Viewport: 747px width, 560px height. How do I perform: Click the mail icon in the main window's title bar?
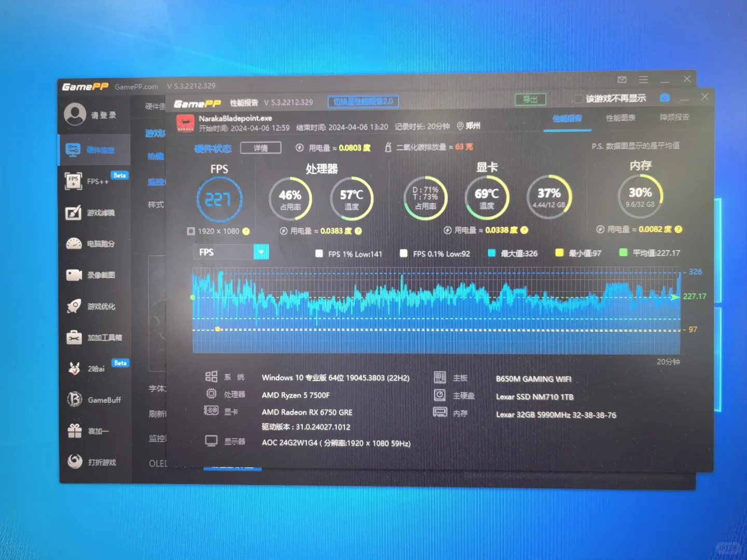point(622,79)
